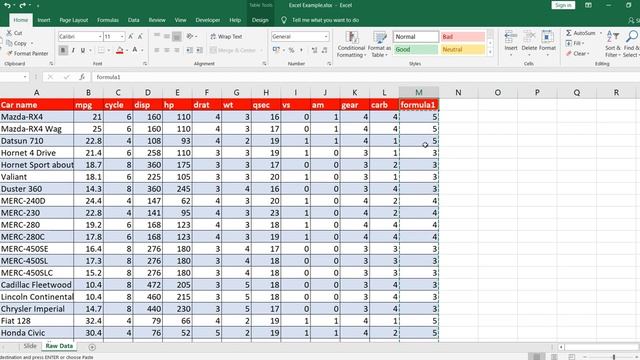640x360 pixels.
Task: Click the Merge & Center button
Action: 233,50
